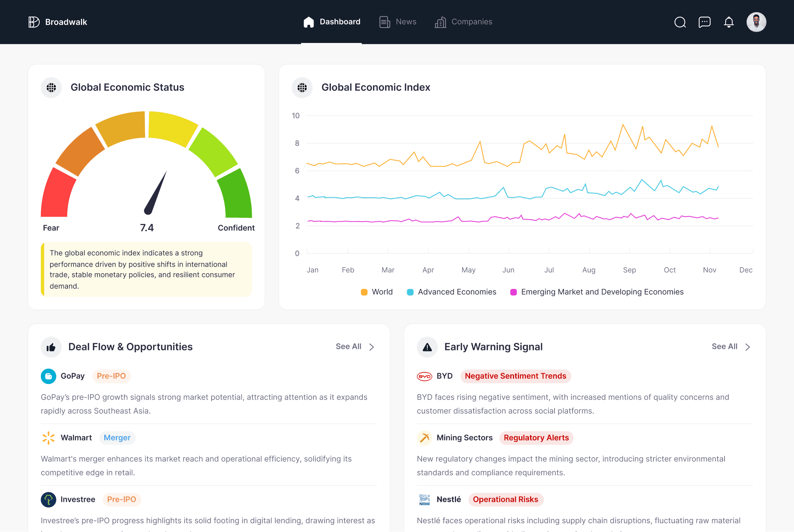Click the Early Warning Signal triangle icon
Screen dimensions: 794x532
[x=427, y=347]
